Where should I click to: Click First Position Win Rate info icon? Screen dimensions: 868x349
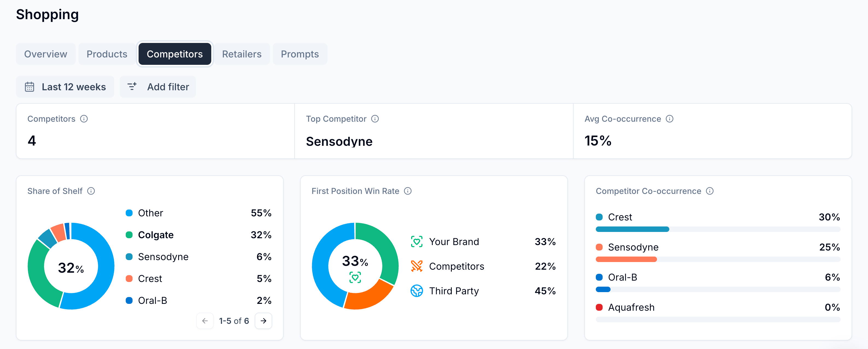(408, 191)
